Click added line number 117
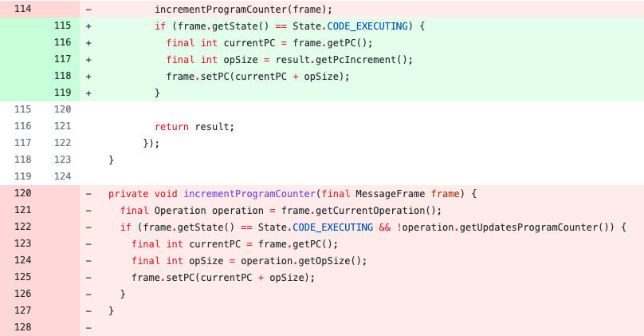644x336 pixels. click(62, 59)
